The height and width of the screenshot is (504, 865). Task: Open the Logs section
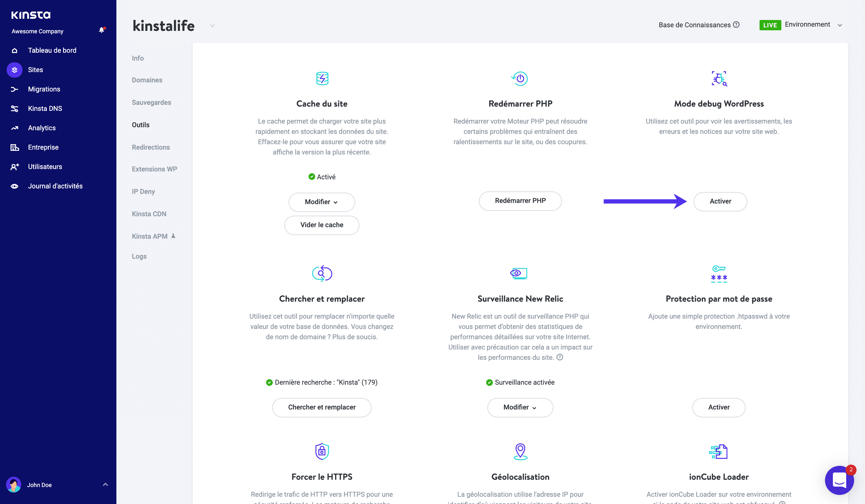[x=139, y=256]
